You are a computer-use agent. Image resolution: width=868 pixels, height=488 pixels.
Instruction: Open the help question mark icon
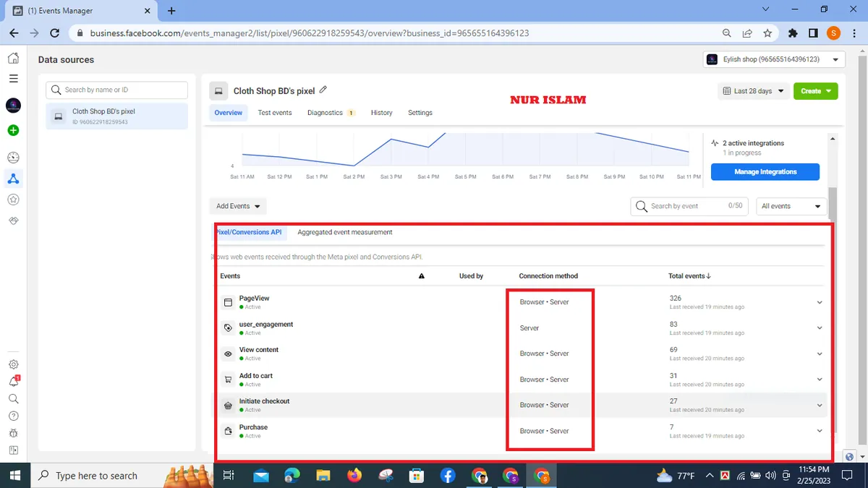(13, 416)
